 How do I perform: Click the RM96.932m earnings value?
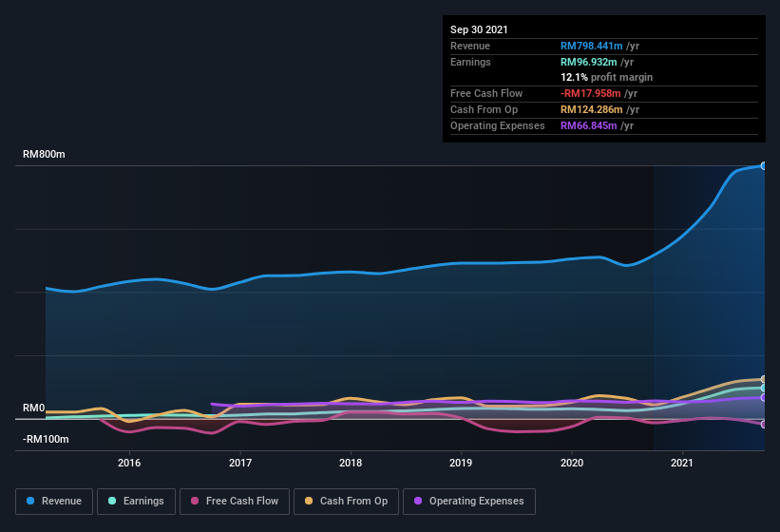coord(588,62)
